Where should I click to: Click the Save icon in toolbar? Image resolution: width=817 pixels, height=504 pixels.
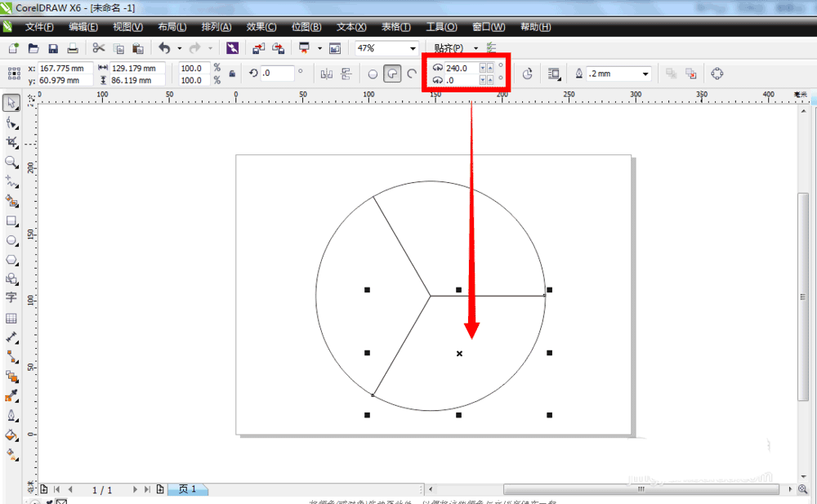pos(53,48)
